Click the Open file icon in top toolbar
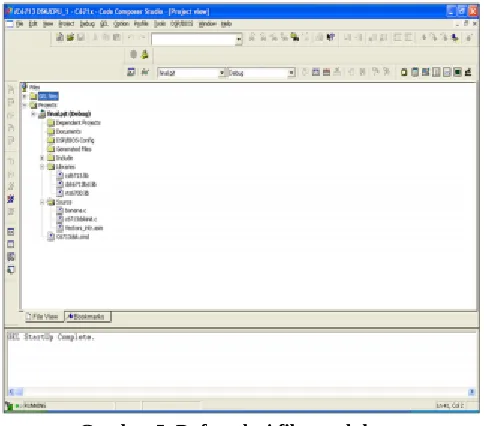Image resolution: width=484 pixels, height=426 pixels. (x=70, y=37)
